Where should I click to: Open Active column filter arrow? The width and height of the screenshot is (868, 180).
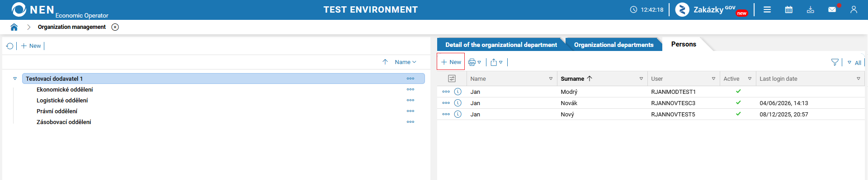point(750,78)
